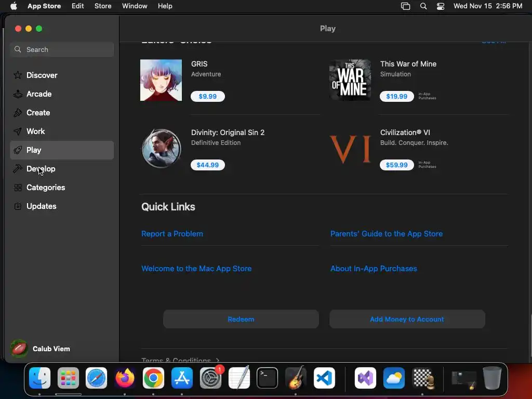Open Parents' Guide to the App Store
This screenshot has width=532, height=399.
[387, 234]
